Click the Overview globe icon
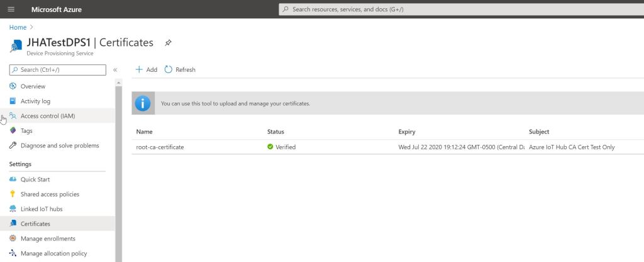Screen dimensions: 644x262 coord(13,86)
